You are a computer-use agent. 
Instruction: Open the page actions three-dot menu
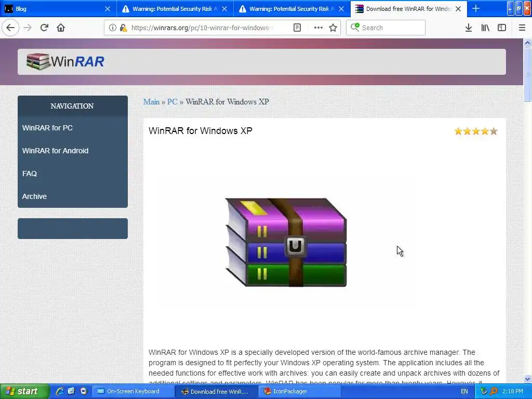point(318,28)
